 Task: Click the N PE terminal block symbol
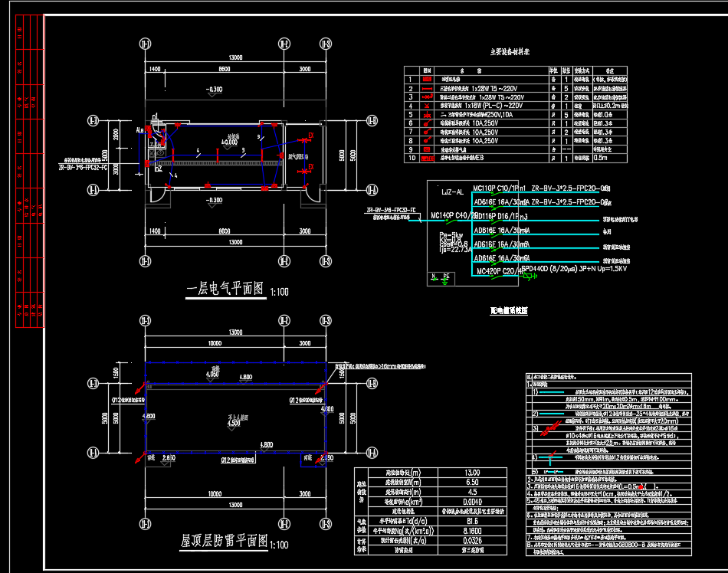[x=441, y=278]
